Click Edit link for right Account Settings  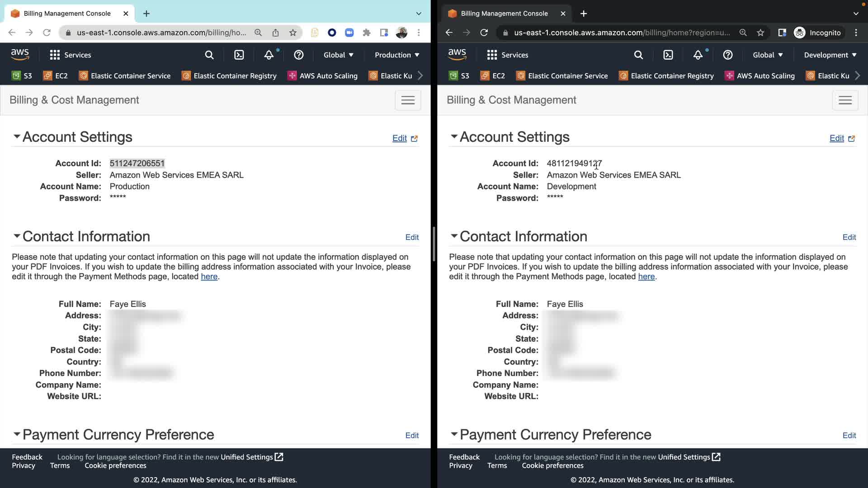(x=836, y=138)
